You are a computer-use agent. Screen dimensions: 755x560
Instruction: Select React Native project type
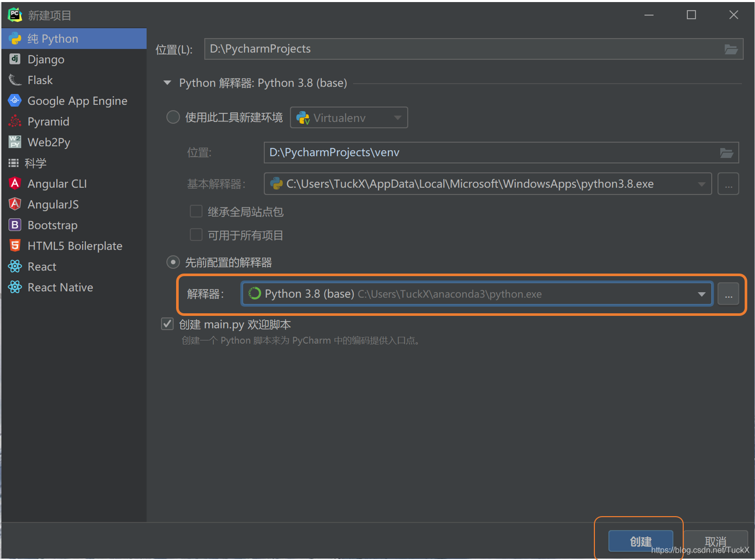coord(74,287)
